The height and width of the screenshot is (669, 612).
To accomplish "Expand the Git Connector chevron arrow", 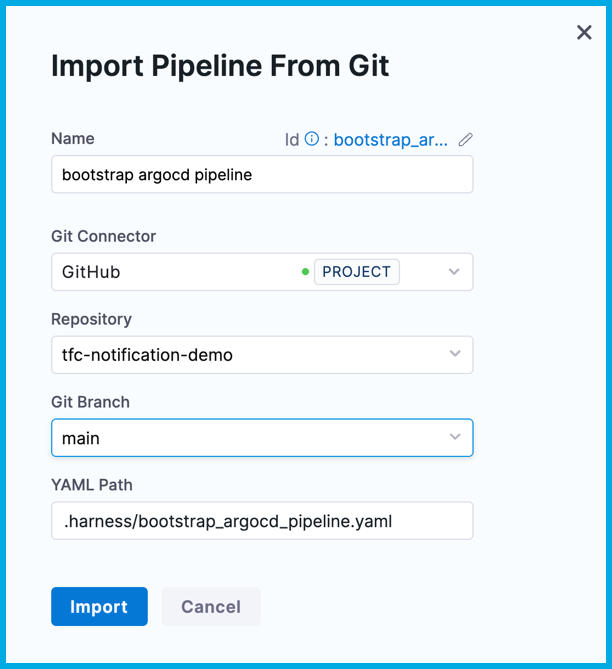I will tap(455, 272).
